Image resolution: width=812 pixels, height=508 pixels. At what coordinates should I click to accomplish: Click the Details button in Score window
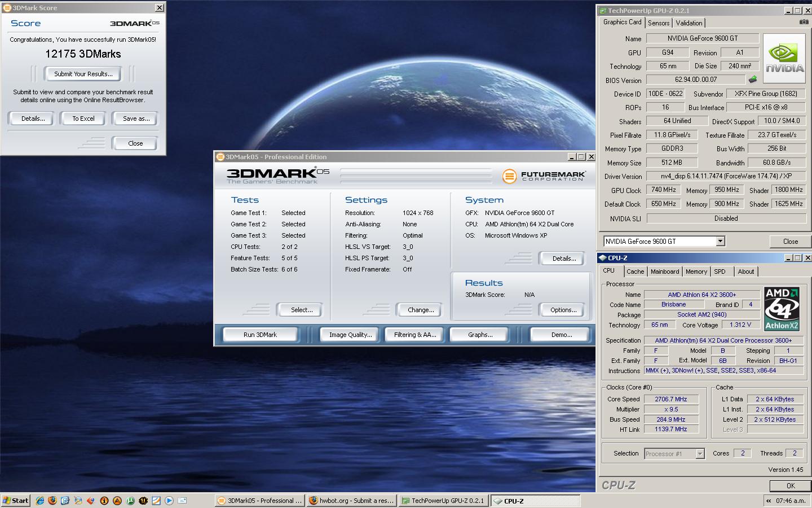[33, 119]
